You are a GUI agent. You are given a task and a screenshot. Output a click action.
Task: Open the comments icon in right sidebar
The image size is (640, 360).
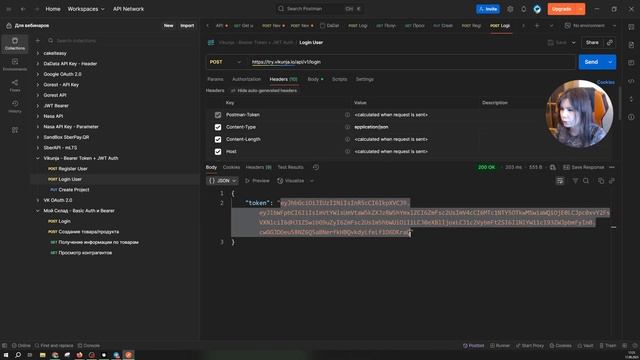(631, 63)
